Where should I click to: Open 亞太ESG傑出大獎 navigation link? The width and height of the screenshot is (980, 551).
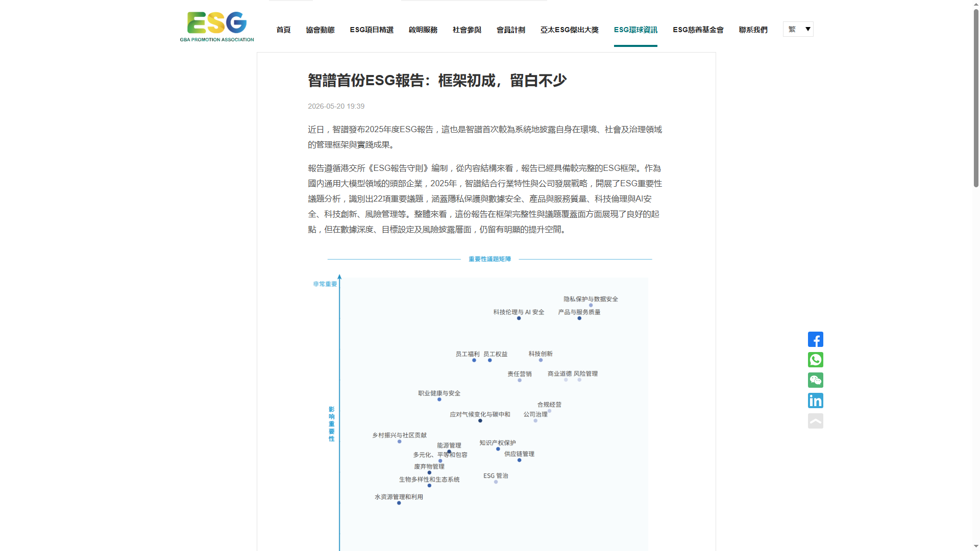point(570,30)
